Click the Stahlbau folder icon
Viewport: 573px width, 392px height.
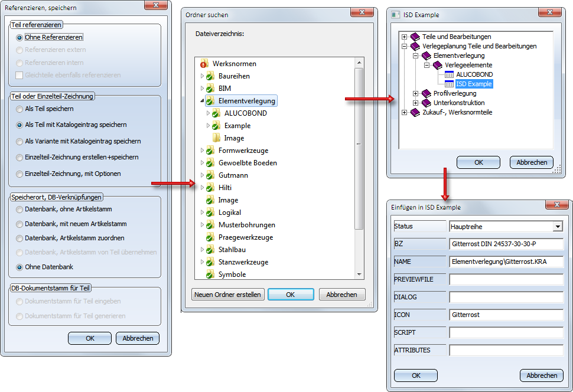pos(210,250)
